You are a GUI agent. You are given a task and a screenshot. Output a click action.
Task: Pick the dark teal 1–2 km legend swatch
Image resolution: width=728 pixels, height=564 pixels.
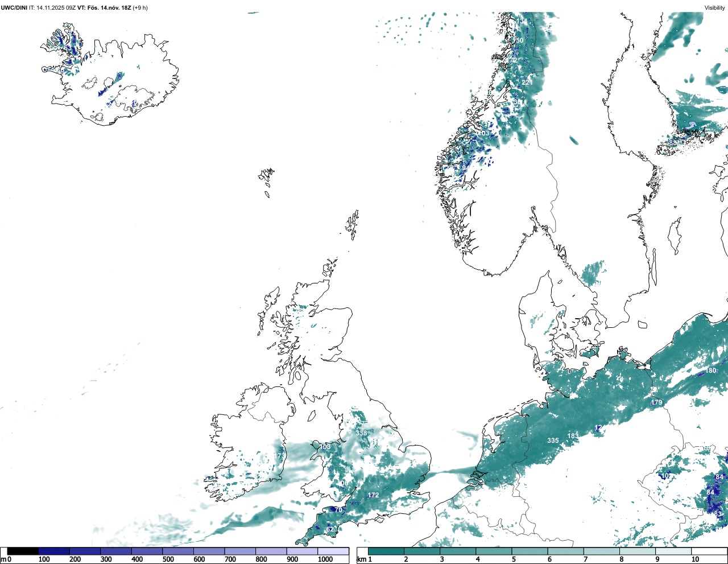point(386,551)
